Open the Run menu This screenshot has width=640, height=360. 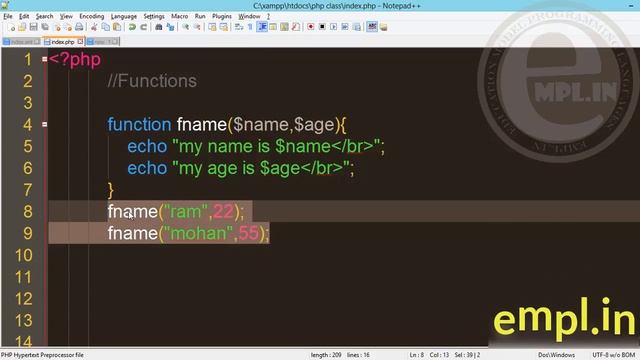(200, 16)
